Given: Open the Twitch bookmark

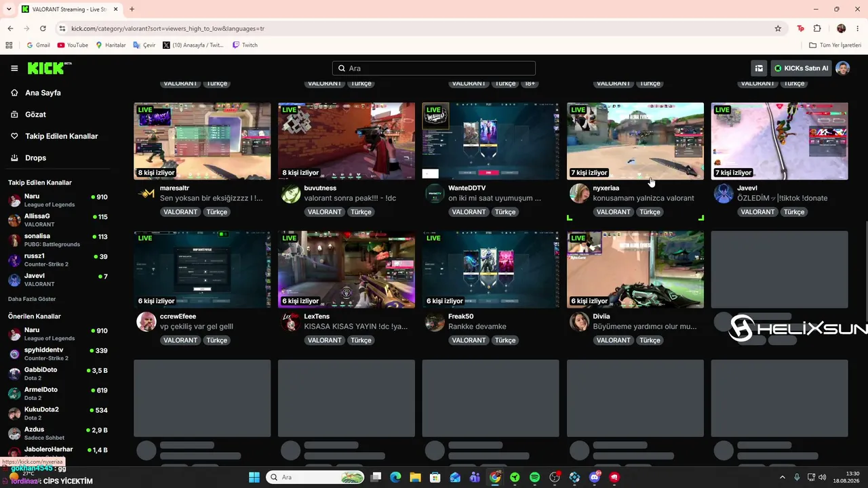Looking at the screenshot, I should click(245, 45).
